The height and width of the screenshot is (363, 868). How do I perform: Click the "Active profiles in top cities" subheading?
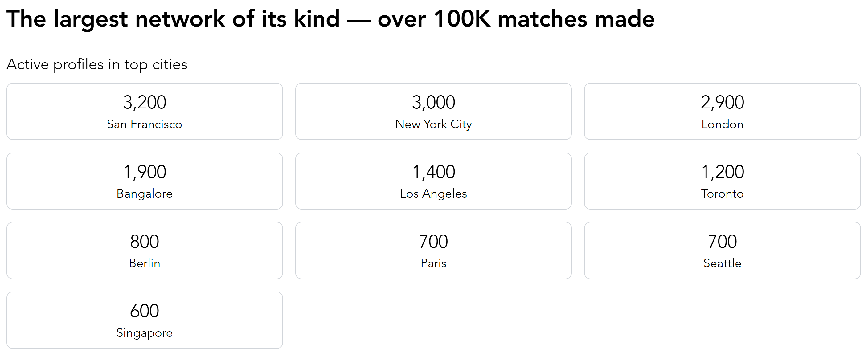97,64
